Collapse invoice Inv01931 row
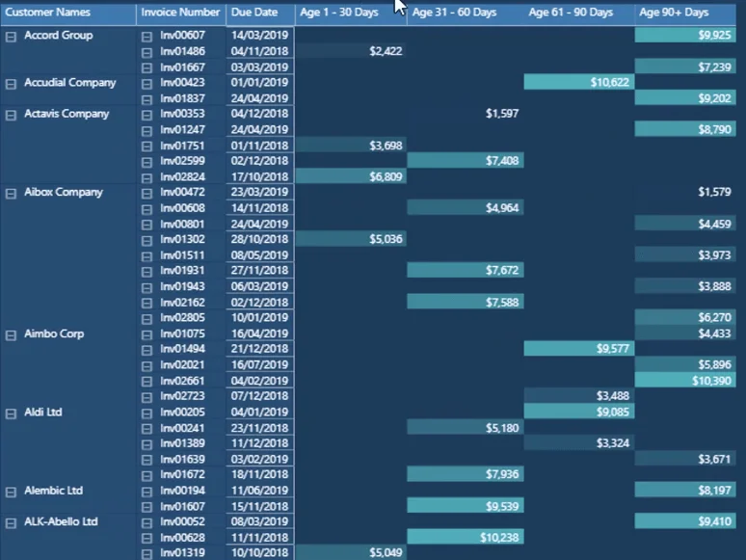The width and height of the screenshot is (746, 560). [x=147, y=272]
